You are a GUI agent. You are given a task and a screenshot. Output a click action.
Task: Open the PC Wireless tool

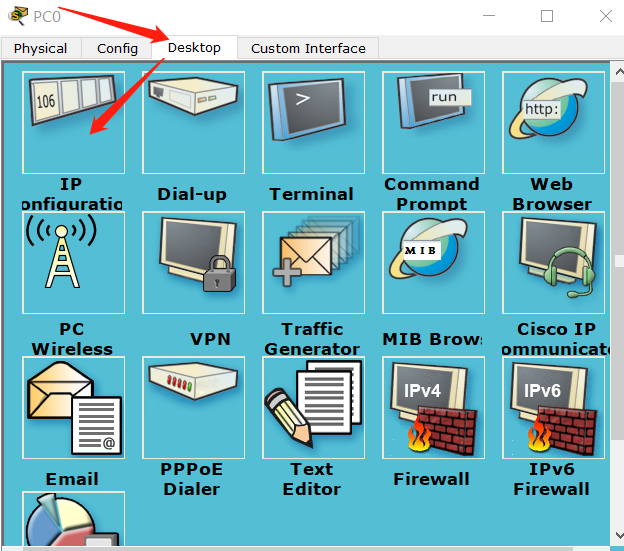pos(74,263)
